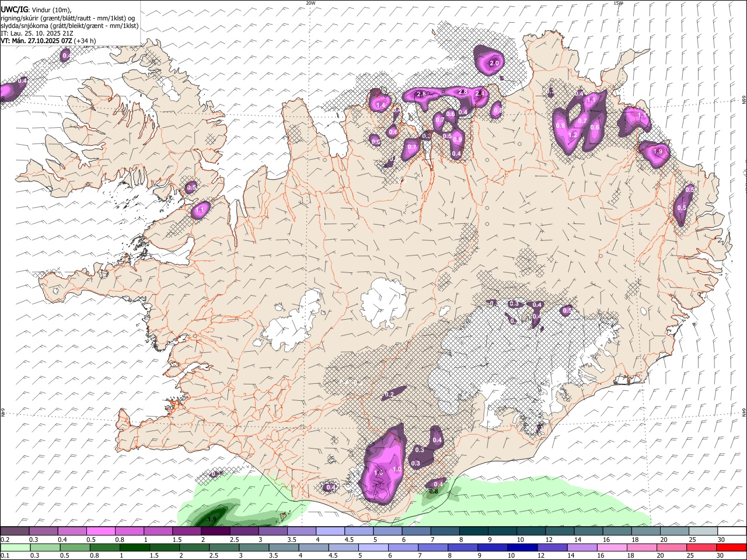The width and height of the screenshot is (747, 560).
Task: Click the 64N latitude label on right edge
Action: (x=744, y=412)
